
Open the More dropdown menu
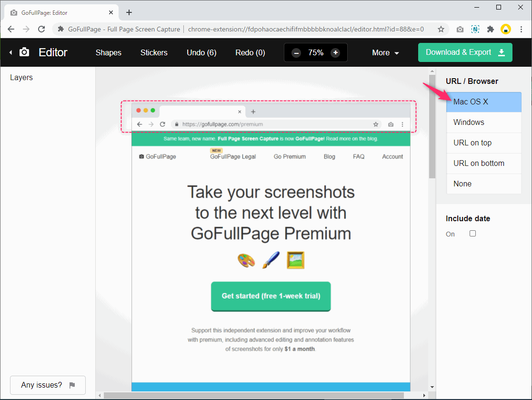pos(385,52)
